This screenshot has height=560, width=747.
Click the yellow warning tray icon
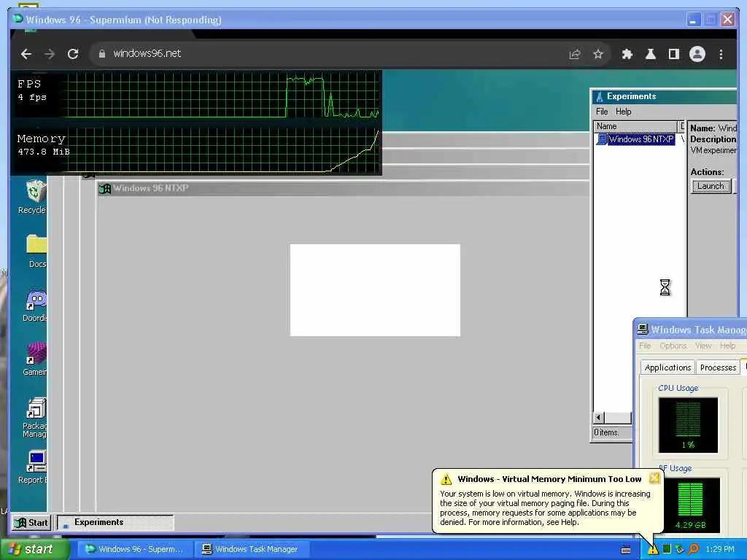pyautogui.click(x=653, y=550)
